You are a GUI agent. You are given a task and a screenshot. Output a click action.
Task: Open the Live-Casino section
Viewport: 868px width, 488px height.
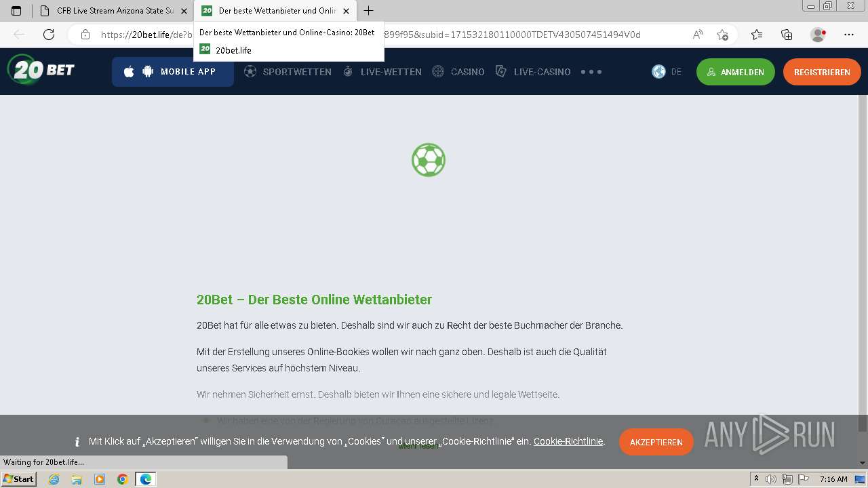tap(533, 72)
